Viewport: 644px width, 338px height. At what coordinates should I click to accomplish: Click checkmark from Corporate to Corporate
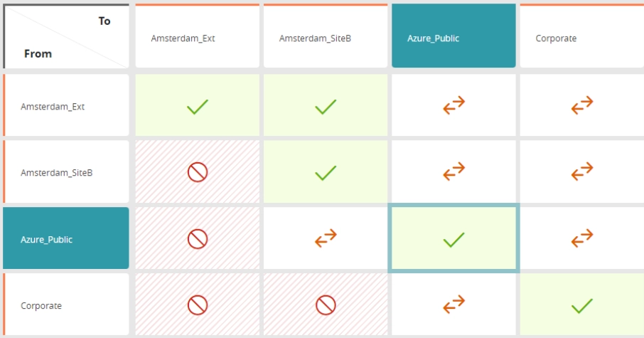[x=582, y=306]
